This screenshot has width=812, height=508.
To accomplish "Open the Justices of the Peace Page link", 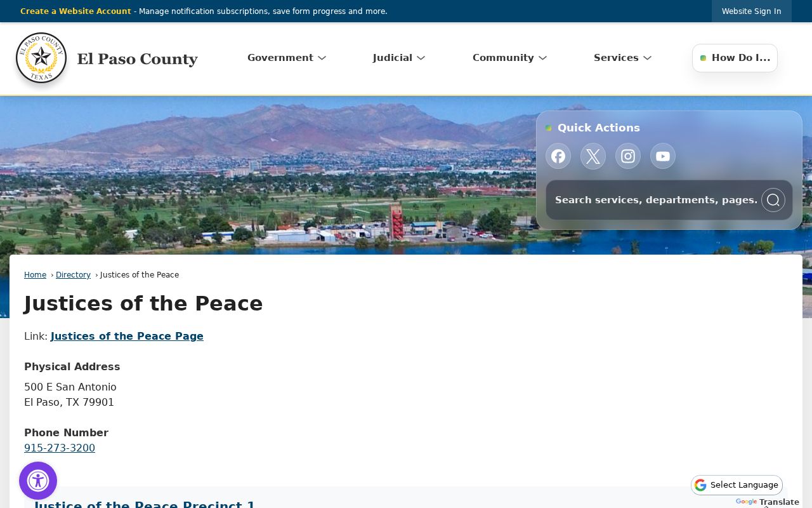I will 127,337.
